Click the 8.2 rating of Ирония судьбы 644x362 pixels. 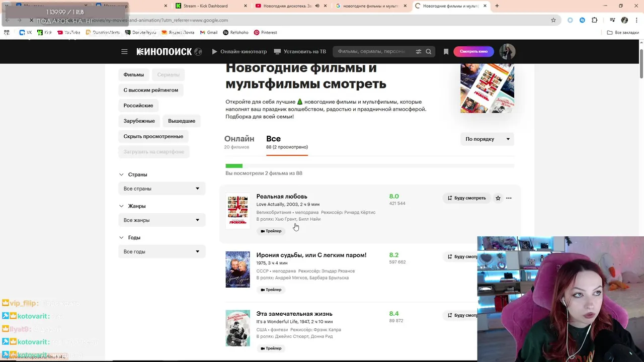[394, 255]
